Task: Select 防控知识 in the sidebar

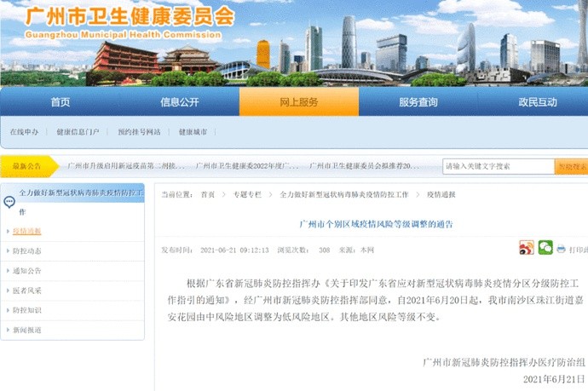Action: [x=26, y=310]
